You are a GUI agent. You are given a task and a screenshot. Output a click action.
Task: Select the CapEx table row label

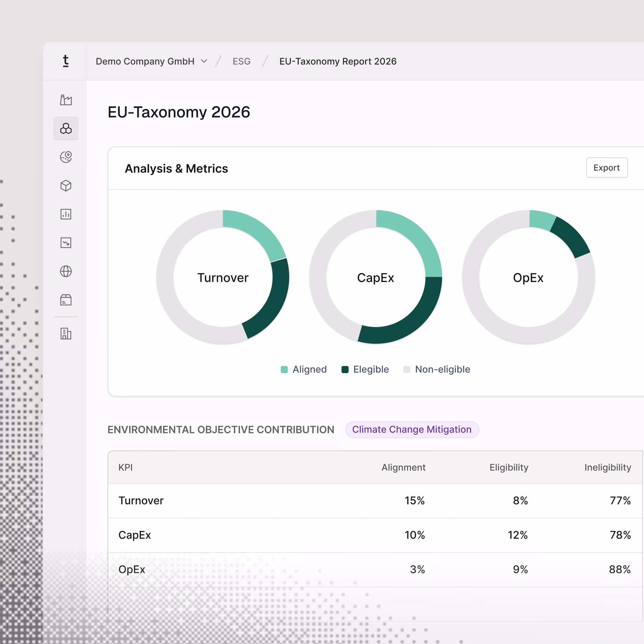point(135,535)
